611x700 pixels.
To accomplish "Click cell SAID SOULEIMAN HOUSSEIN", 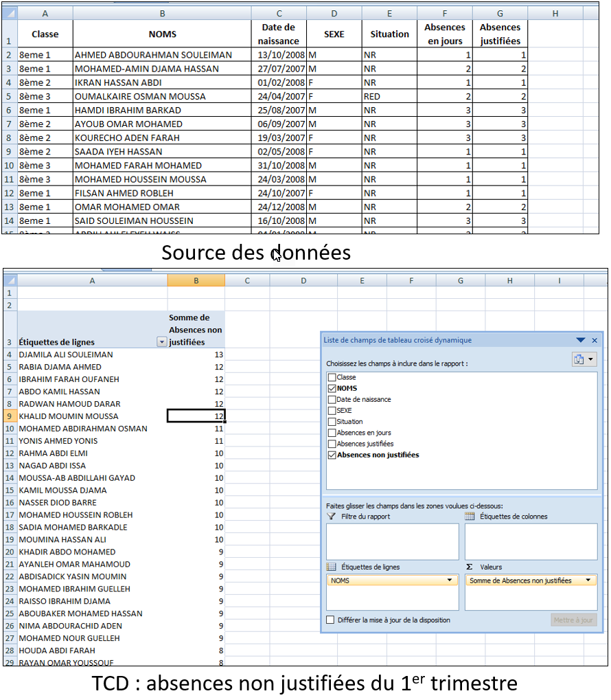I will (162, 221).
